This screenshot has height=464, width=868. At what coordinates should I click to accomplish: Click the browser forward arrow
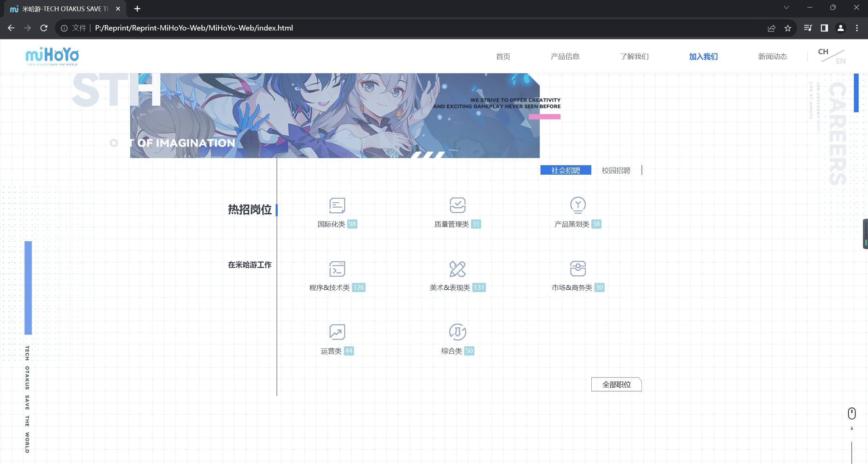(x=27, y=28)
